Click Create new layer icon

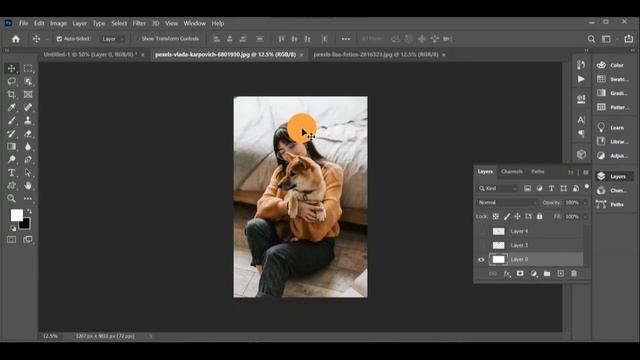click(x=560, y=273)
